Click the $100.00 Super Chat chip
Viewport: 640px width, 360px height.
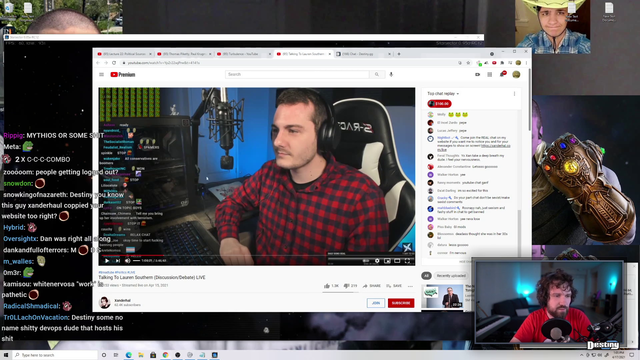click(439, 104)
